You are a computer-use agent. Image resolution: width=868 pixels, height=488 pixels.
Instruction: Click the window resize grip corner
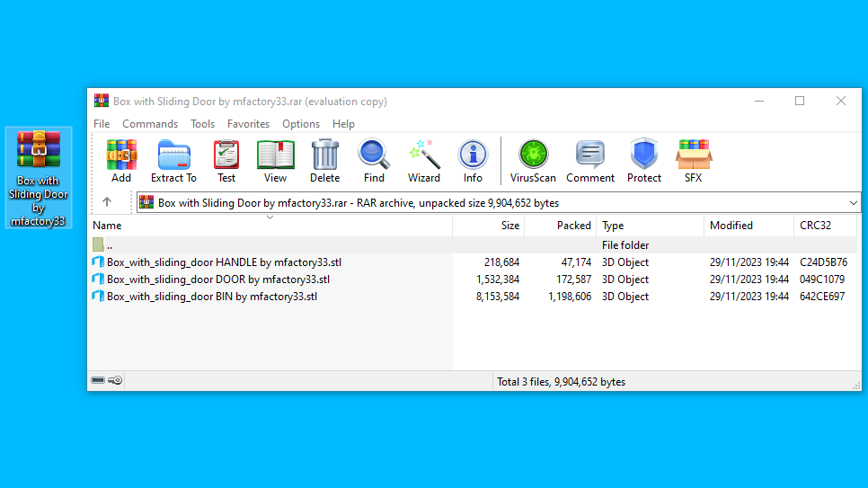pos(856,386)
